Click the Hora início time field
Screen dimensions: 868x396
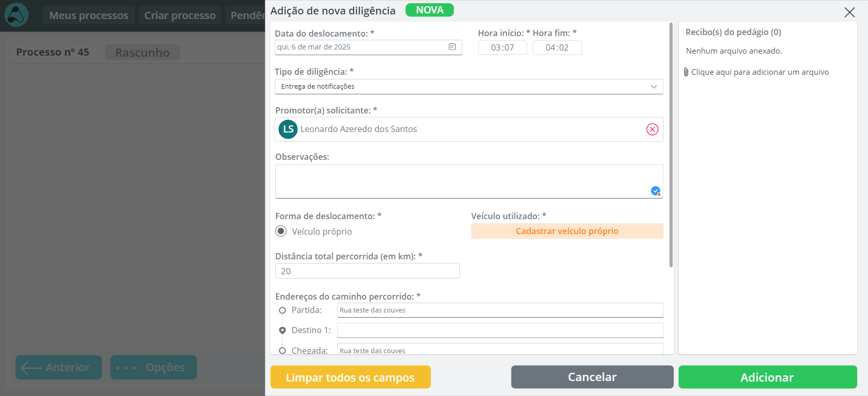coord(503,47)
